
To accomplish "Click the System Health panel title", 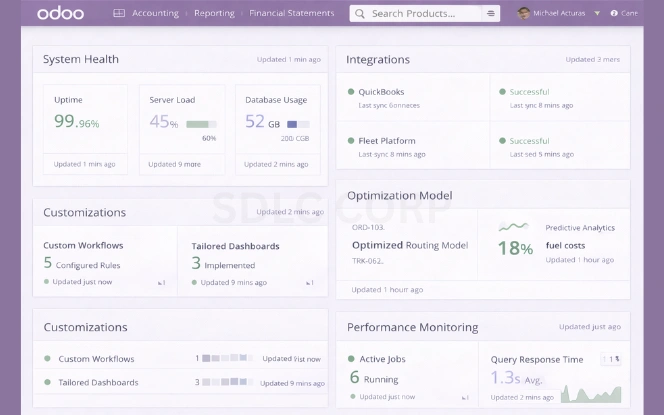I will [x=80, y=59].
